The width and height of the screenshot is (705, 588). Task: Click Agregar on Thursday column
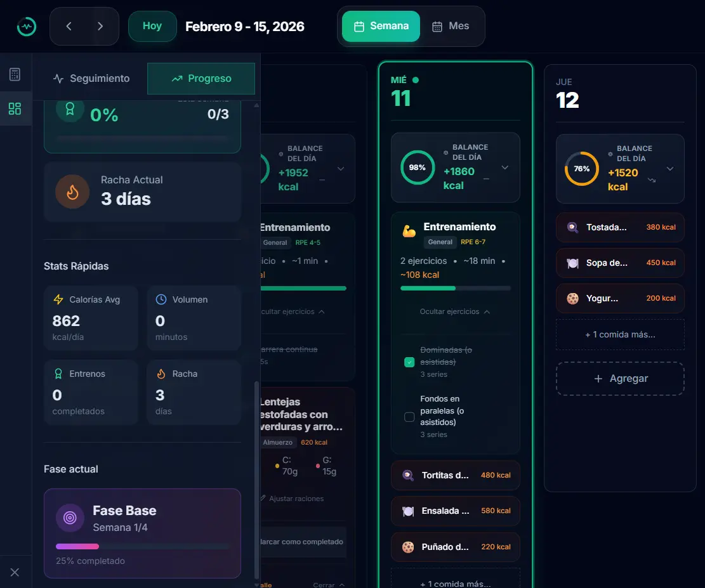tap(620, 379)
